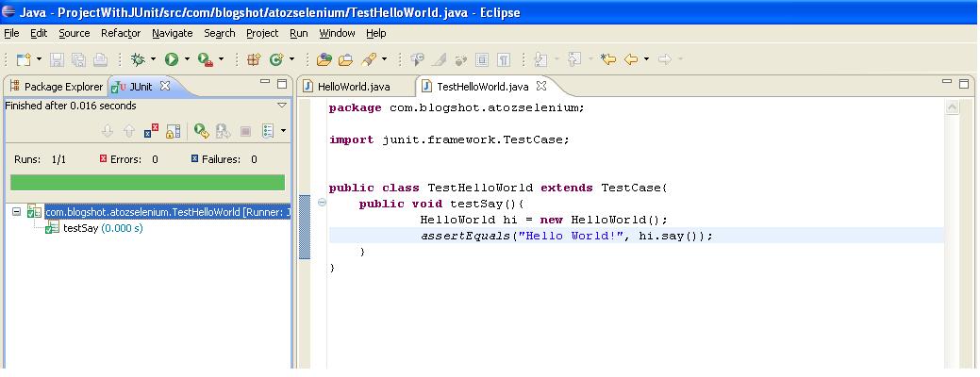The width and height of the screenshot is (980, 377).
Task: Click Rerun Failed Tests First icon
Action: 224,131
